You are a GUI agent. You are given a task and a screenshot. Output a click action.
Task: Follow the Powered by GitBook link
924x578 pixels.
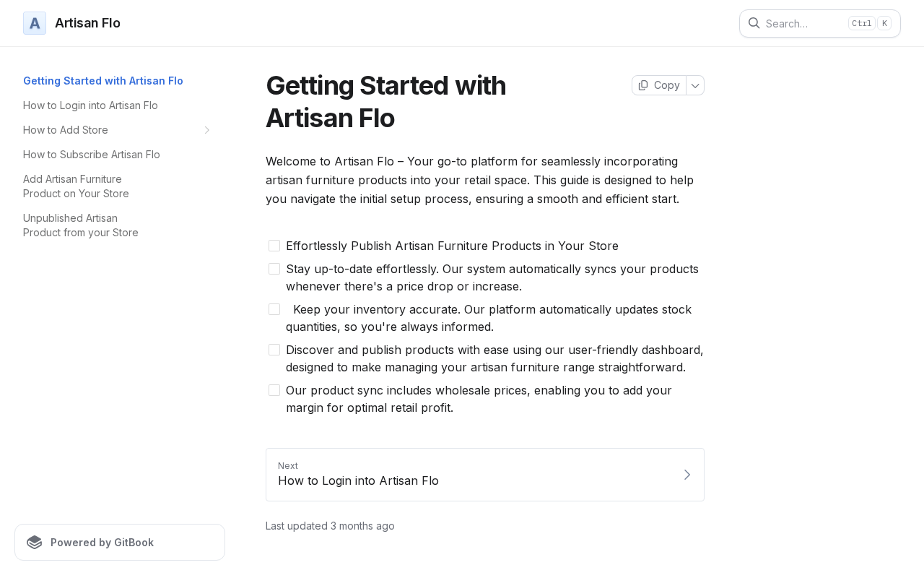click(120, 543)
